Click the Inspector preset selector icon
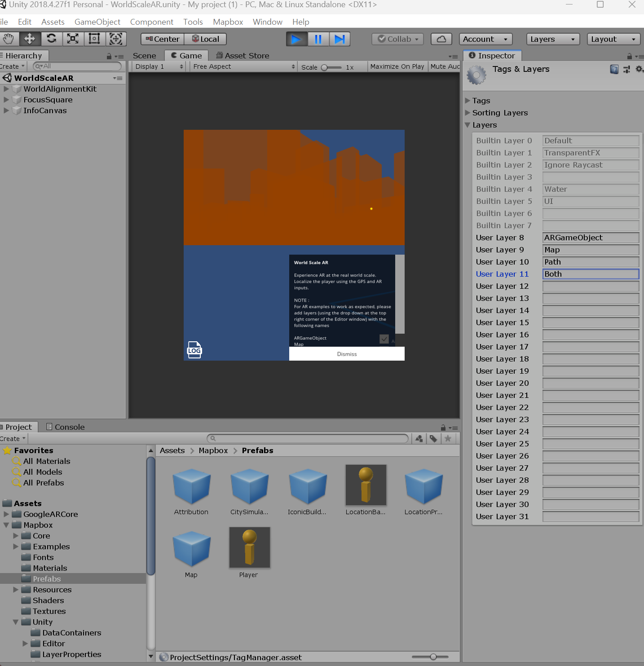 point(626,69)
